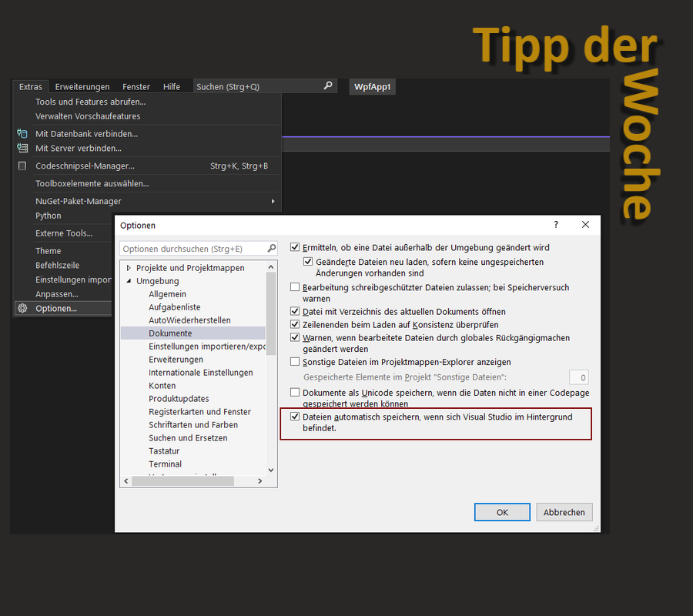Click the tree's horizontal scrollbar thumb
Screen dimensions: 693x616
coord(183,481)
